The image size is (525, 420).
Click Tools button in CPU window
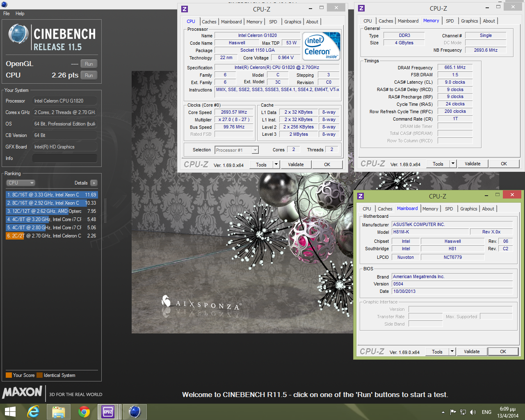pyautogui.click(x=261, y=164)
